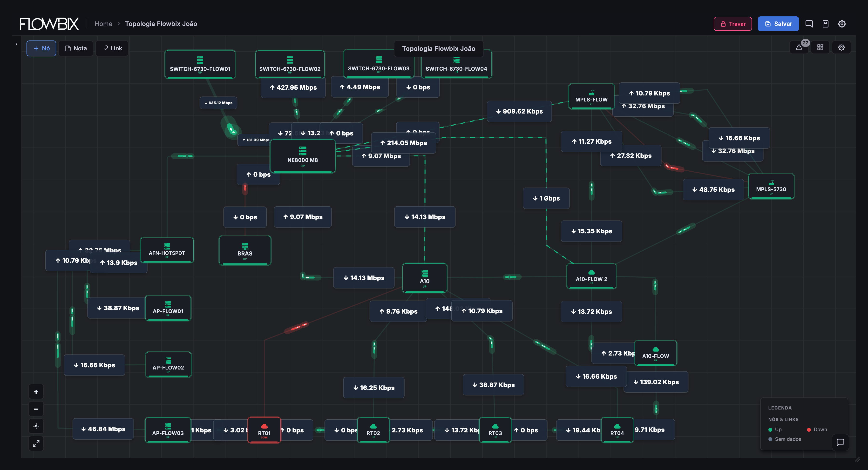Click the Travar lock button
This screenshot has width=868, height=470.
[x=732, y=24]
